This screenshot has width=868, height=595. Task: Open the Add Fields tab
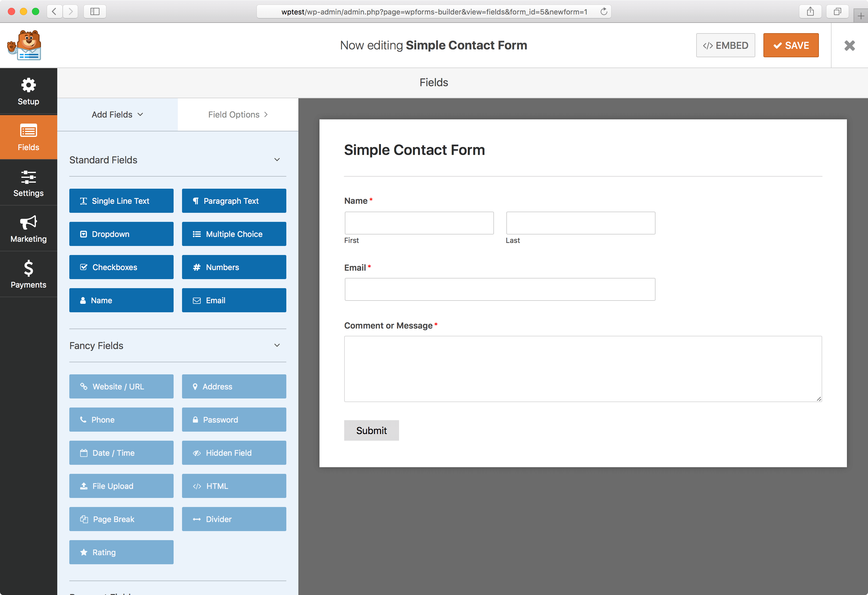pyautogui.click(x=117, y=115)
